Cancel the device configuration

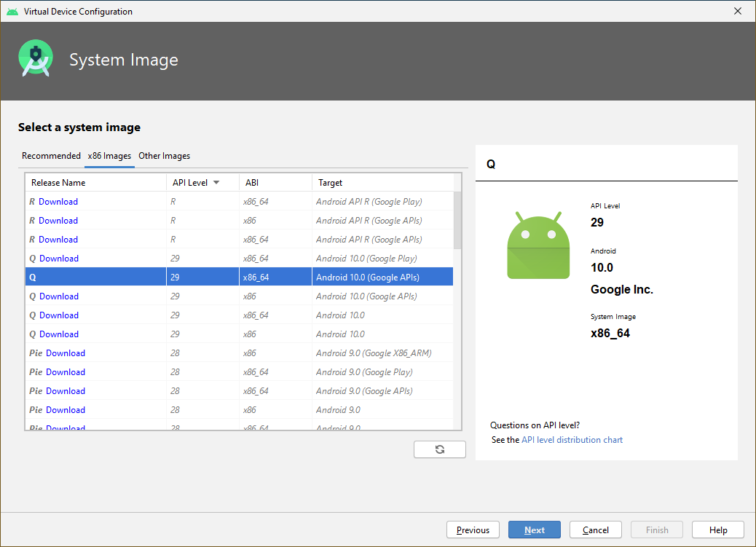596,530
